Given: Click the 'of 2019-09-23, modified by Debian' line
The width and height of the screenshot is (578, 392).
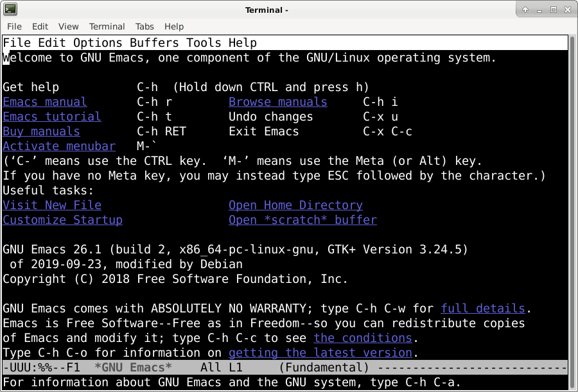Looking at the screenshot, I should 126,264.
